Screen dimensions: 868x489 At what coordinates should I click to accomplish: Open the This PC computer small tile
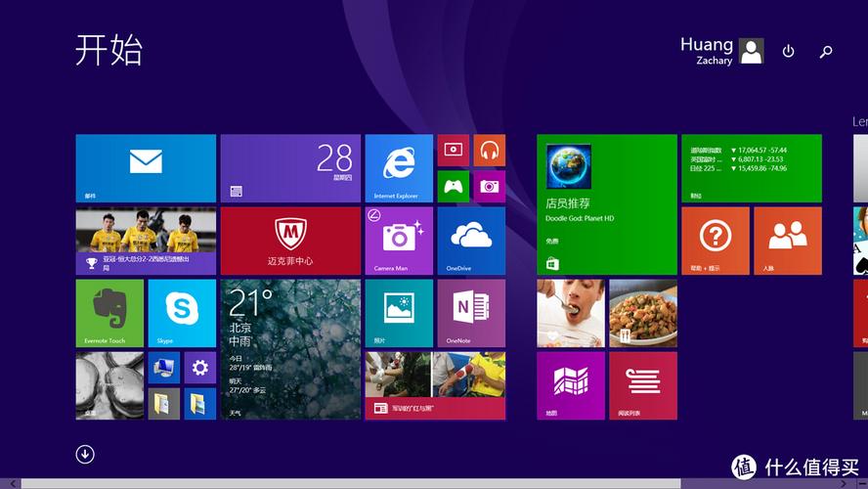coord(164,368)
